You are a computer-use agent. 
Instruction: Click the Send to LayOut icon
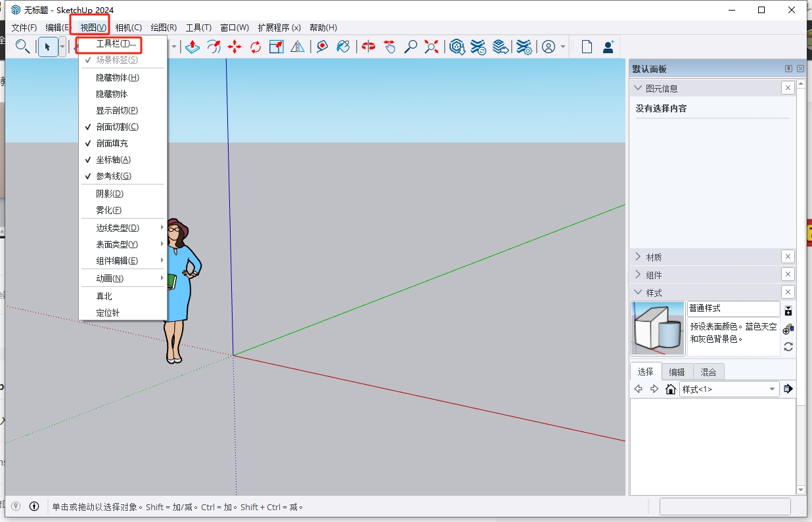[x=501, y=47]
